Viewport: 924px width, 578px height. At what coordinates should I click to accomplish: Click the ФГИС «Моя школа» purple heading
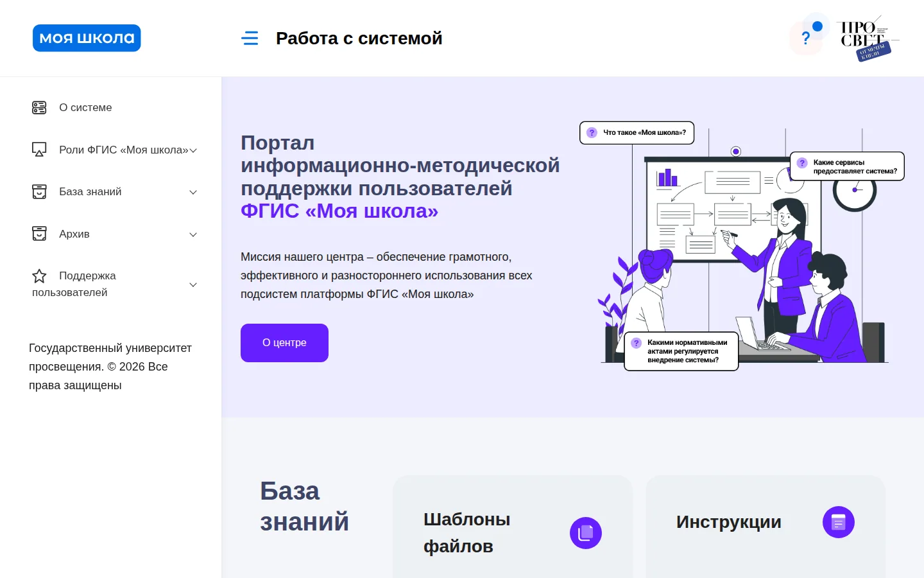pos(339,211)
